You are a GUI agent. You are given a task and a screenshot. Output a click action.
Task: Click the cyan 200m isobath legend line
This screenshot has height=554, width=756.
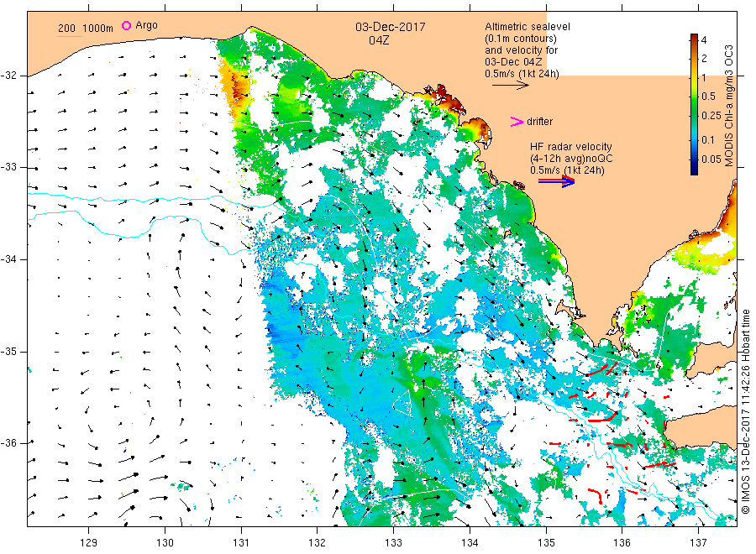70,37
